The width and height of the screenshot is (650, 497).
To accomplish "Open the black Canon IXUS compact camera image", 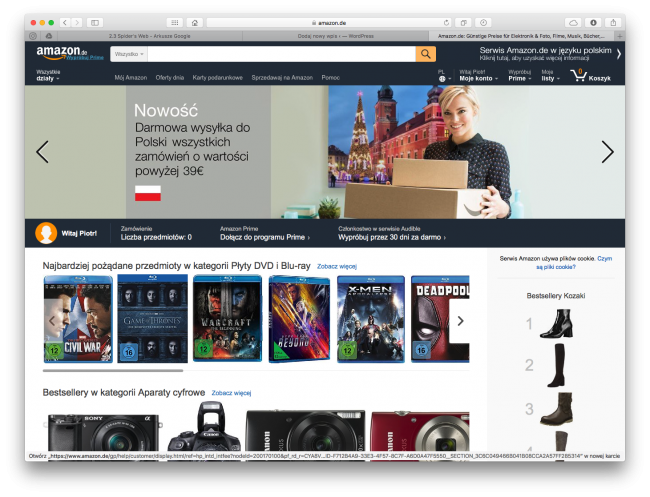I will coord(306,431).
